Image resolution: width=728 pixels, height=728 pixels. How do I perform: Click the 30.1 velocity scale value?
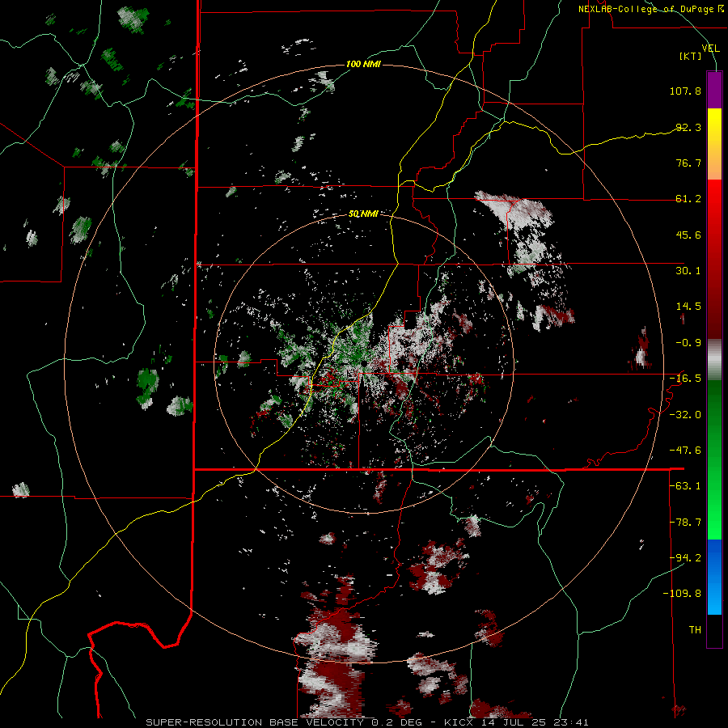688,271
